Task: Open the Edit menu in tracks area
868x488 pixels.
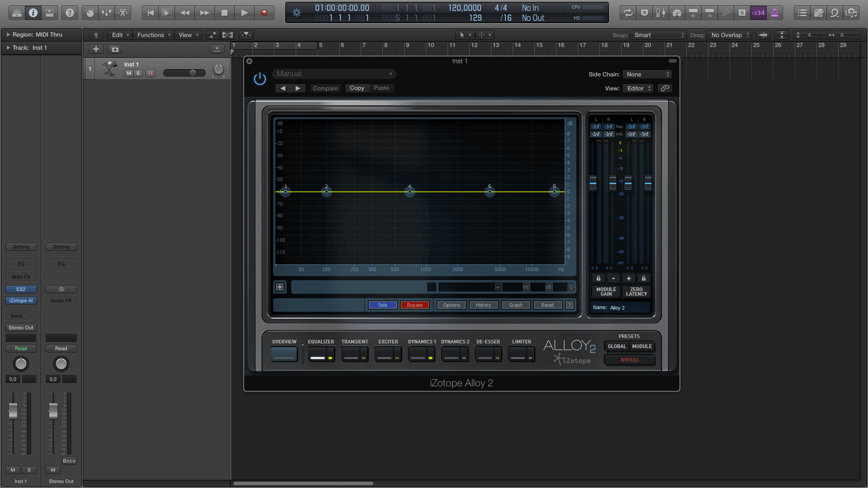Action: [121, 35]
